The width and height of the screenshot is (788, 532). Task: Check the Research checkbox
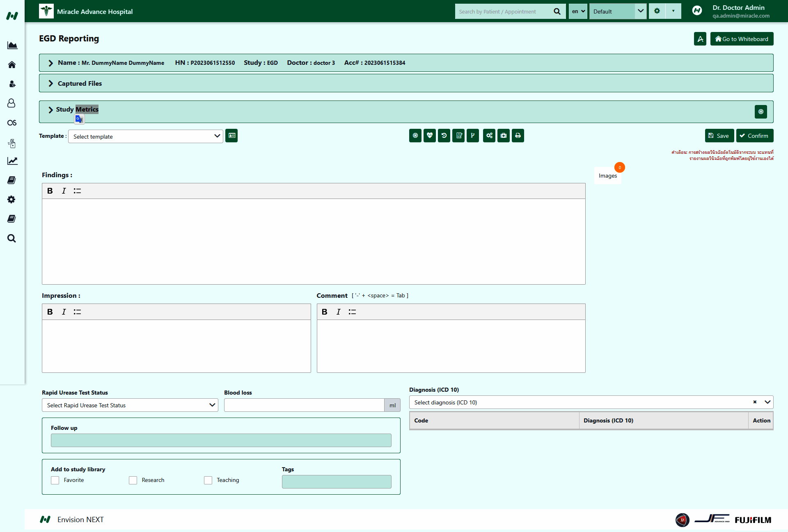[x=133, y=480]
